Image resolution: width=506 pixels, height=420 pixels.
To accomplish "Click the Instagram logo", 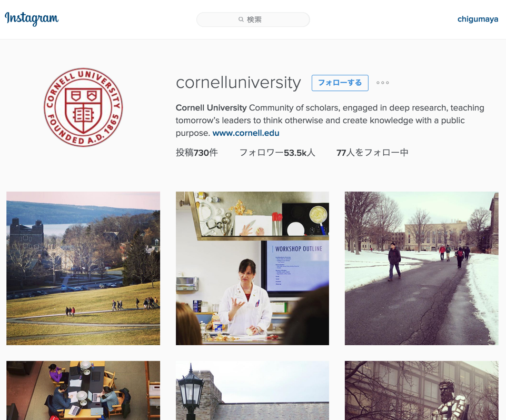I will (32, 19).
